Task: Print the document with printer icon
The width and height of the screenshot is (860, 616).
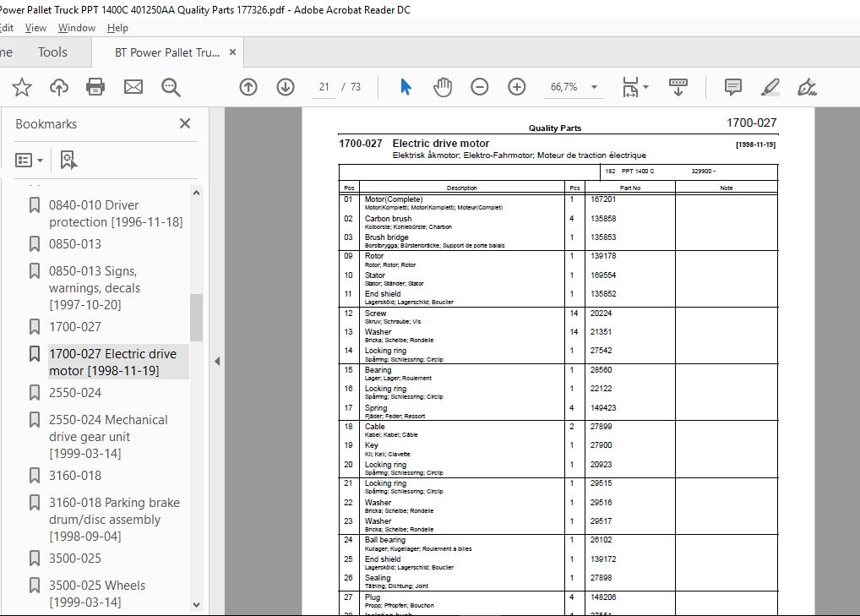Action: point(95,87)
